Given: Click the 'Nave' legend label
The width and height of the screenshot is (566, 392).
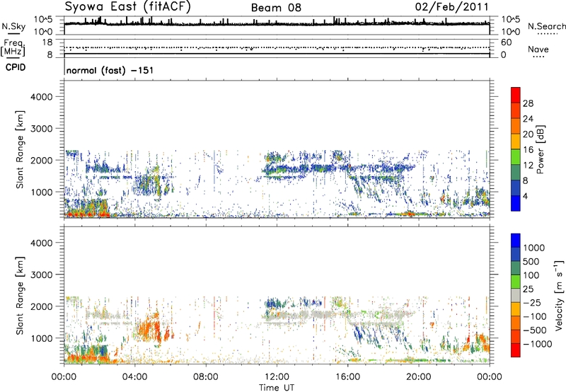Looking at the screenshot, I should coord(538,49).
